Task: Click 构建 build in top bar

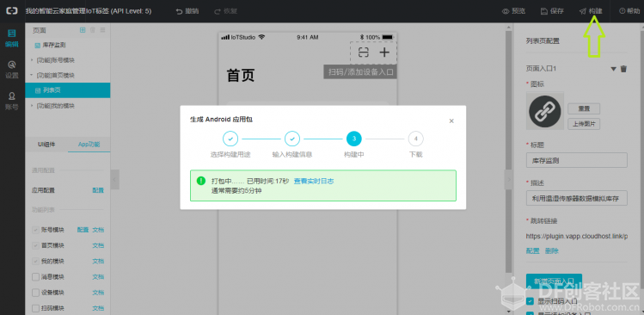Action: coord(591,11)
